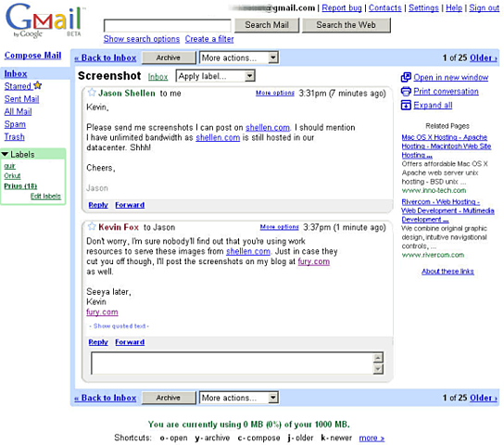Open Help link
This screenshot has width=504, height=445.
click(454, 7)
